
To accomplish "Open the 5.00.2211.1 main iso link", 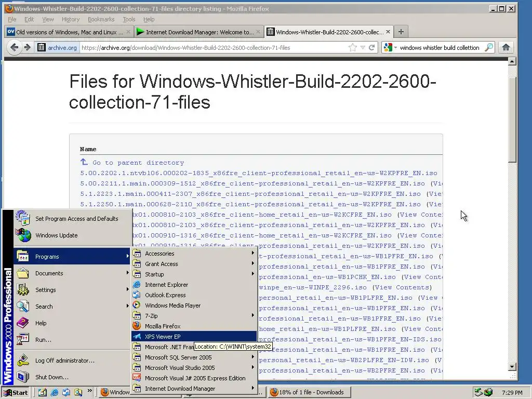I will (x=252, y=183).
